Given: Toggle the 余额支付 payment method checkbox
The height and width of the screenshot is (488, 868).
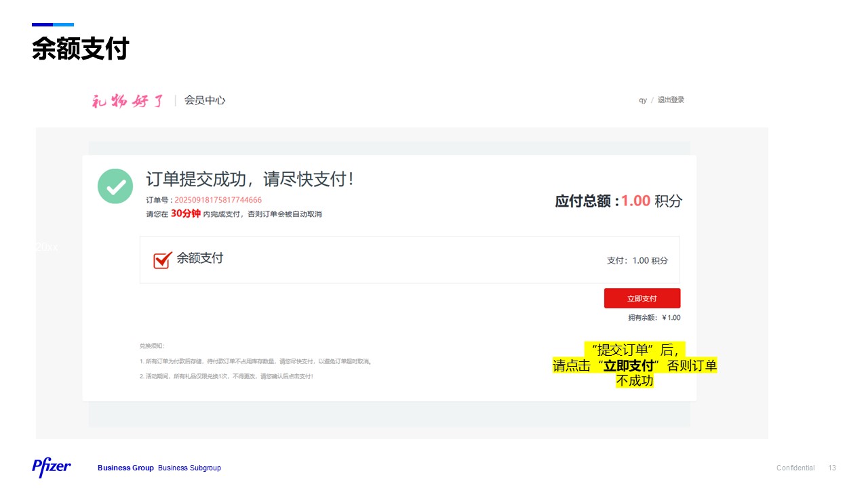Looking at the screenshot, I should tap(161, 259).
